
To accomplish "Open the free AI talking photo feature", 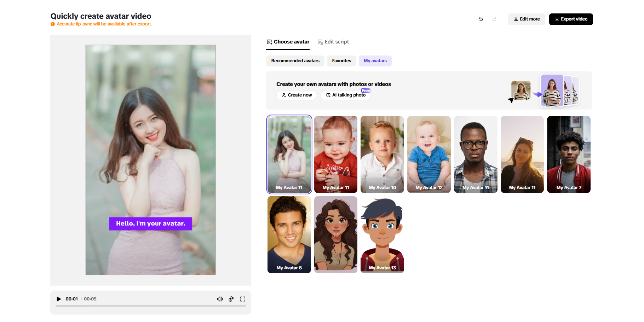I will (345, 95).
